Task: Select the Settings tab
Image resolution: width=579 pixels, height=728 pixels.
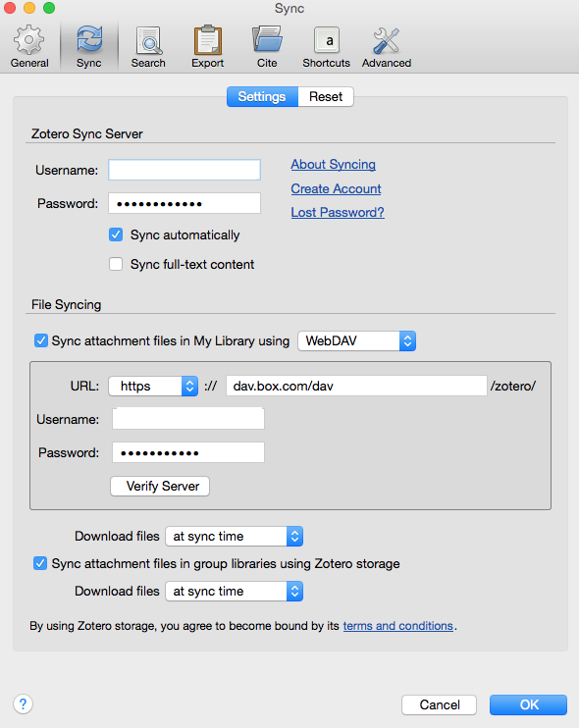Action: pos(262,96)
